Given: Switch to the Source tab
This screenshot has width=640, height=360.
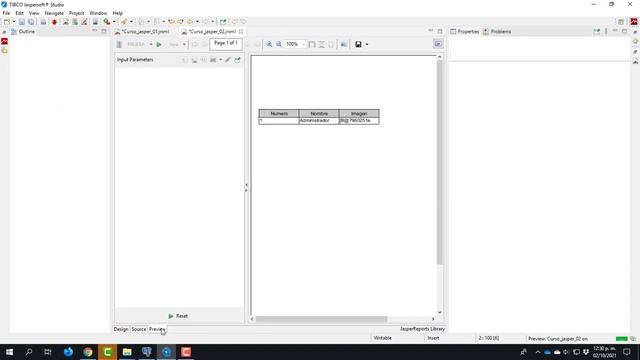Looking at the screenshot, I should [x=139, y=329].
